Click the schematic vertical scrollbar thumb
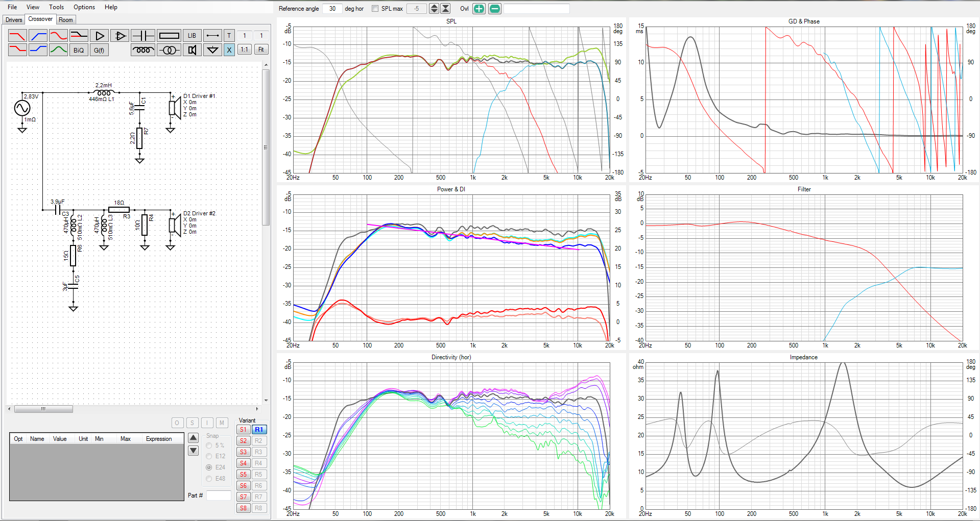This screenshot has width=980, height=521. pyautogui.click(x=266, y=147)
